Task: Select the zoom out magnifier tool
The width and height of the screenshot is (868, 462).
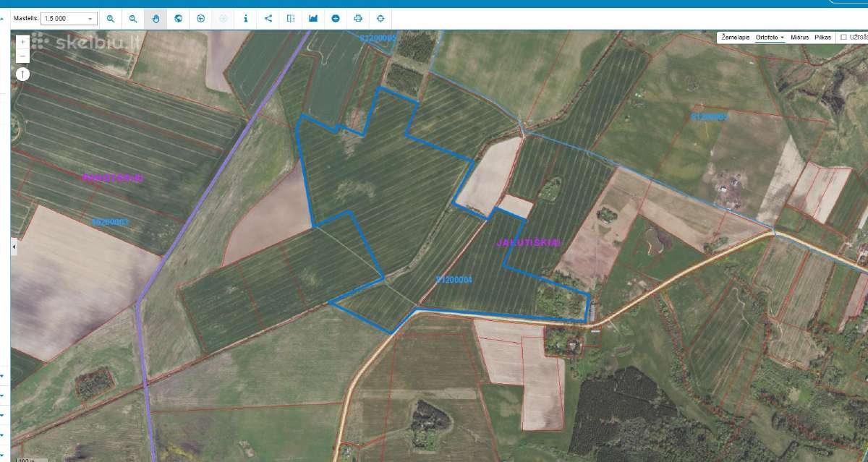Action: 133,19
